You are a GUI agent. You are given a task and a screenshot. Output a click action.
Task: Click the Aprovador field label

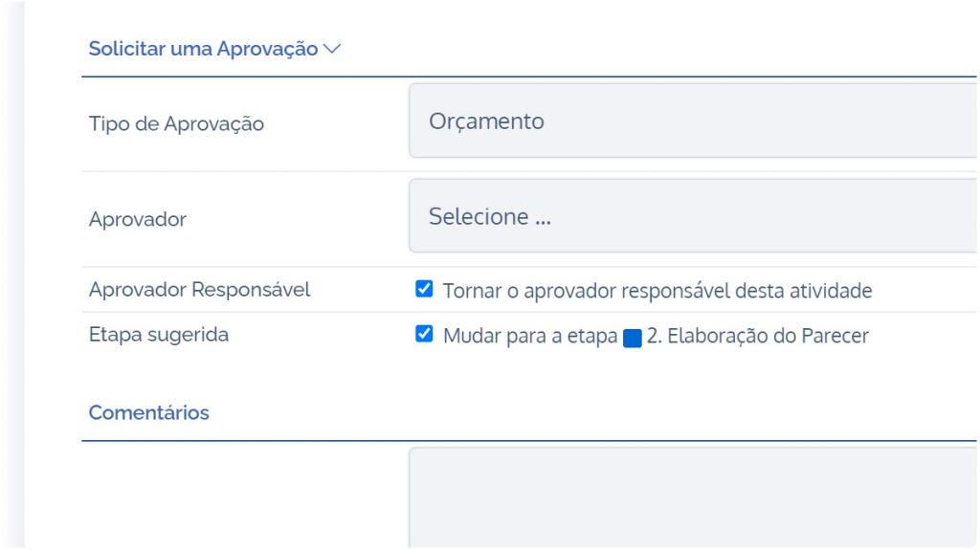click(138, 219)
